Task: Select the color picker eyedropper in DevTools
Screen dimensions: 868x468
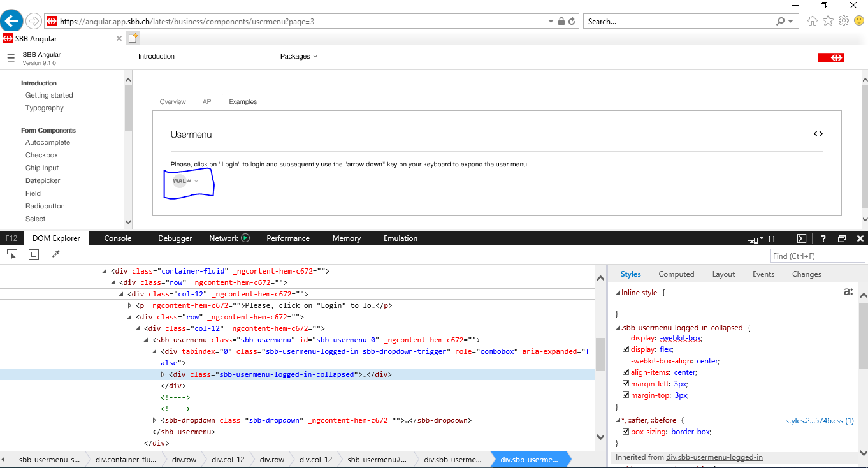Action: click(55, 253)
